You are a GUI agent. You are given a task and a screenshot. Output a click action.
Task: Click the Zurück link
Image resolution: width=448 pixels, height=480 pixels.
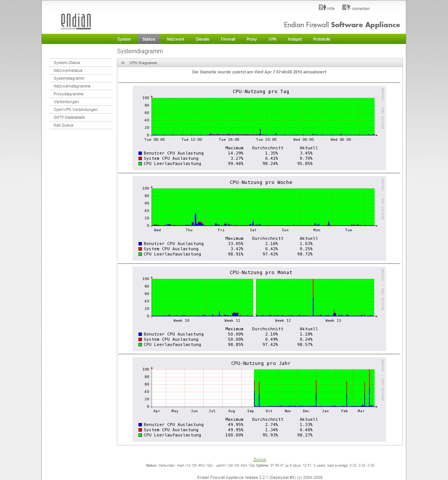coord(260,460)
